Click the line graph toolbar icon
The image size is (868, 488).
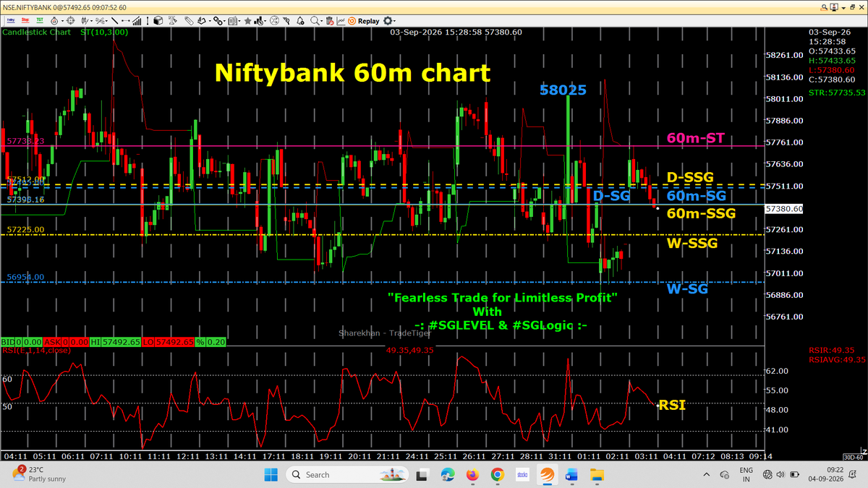pos(340,21)
